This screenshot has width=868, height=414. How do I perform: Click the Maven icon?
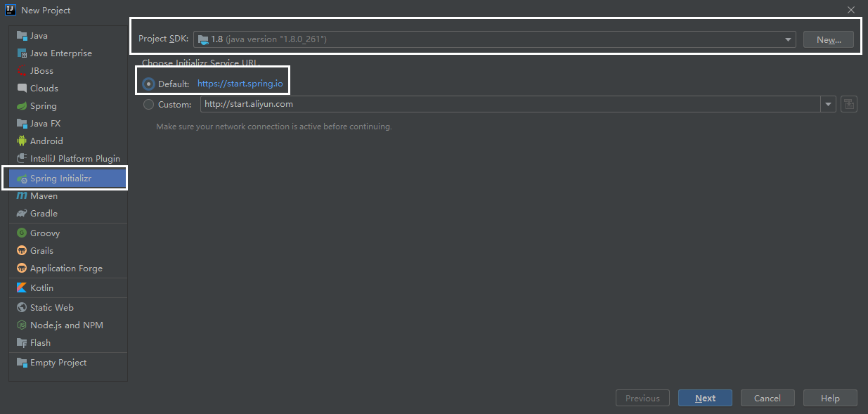click(x=22, y=196)
